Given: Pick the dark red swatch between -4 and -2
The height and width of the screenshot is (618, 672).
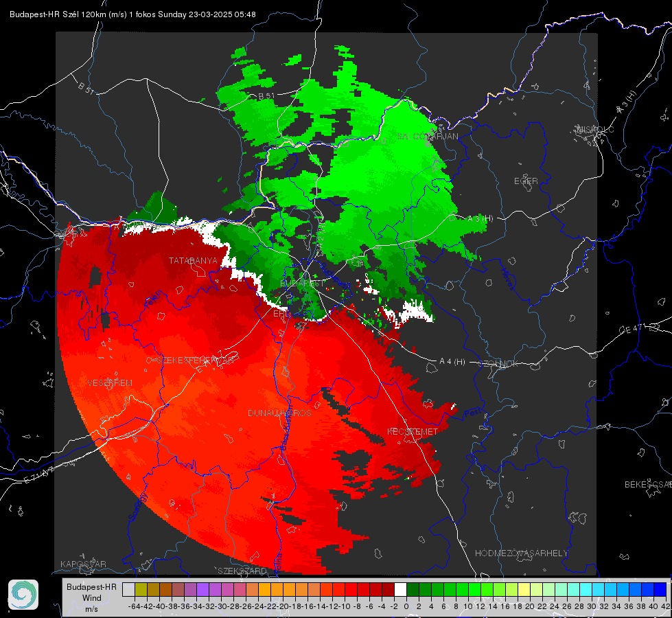Looking at the screenshot, I should click(x=388, y=589).
